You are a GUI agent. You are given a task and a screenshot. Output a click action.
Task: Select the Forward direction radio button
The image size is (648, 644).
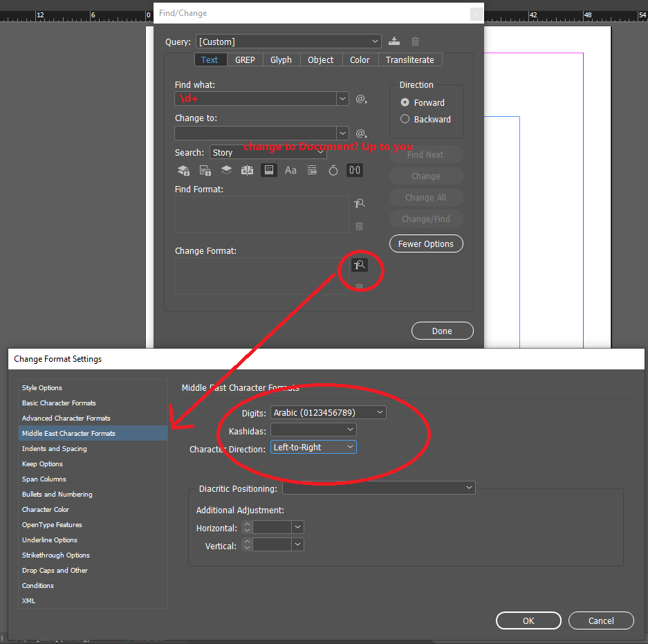pos(405,102)
